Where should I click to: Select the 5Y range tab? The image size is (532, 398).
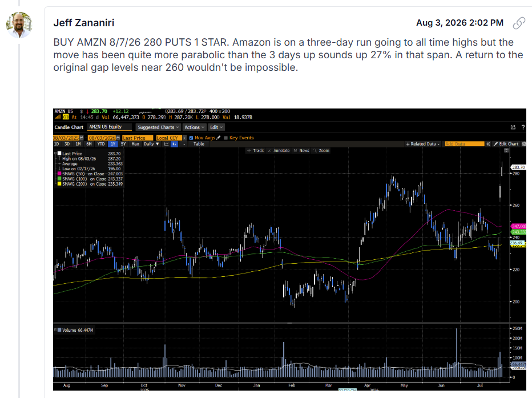pyautogui.click(x=123, y=144)
